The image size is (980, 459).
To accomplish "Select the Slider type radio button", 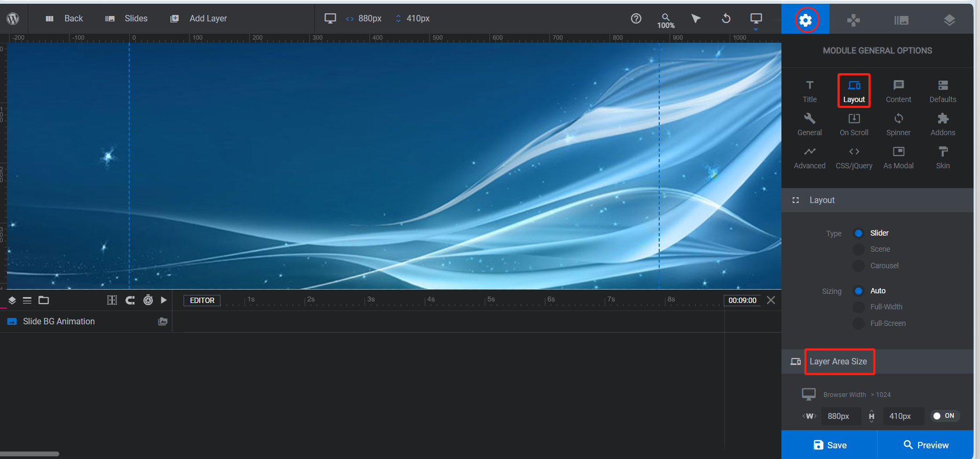I will [858, 233].
